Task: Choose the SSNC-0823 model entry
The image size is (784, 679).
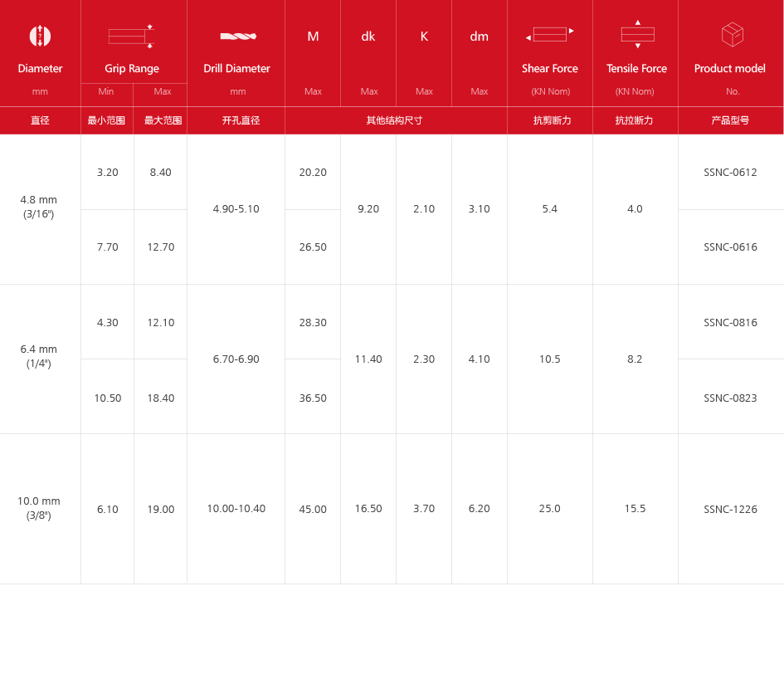Action: coord(730,398)
